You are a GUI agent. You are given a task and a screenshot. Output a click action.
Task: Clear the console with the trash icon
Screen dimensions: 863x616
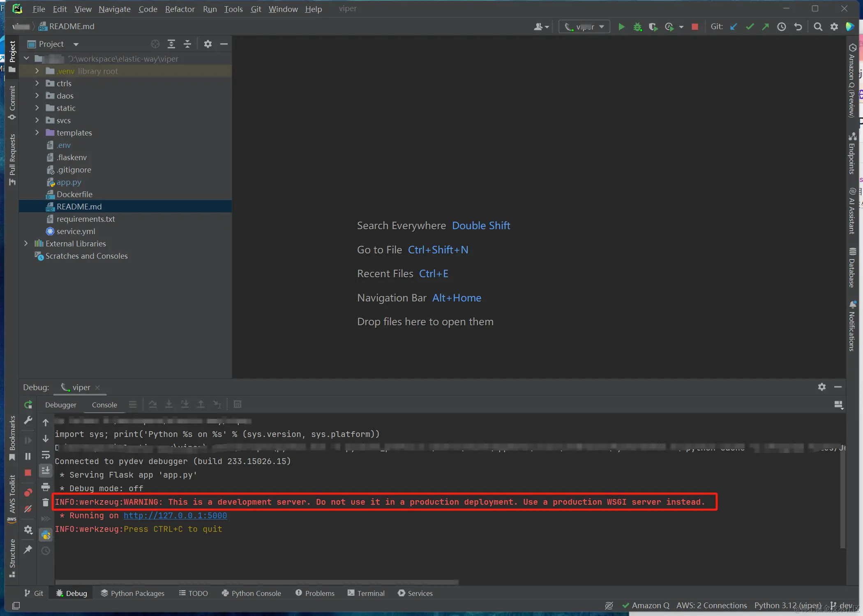pyautogui.click(x=46, y=502)
